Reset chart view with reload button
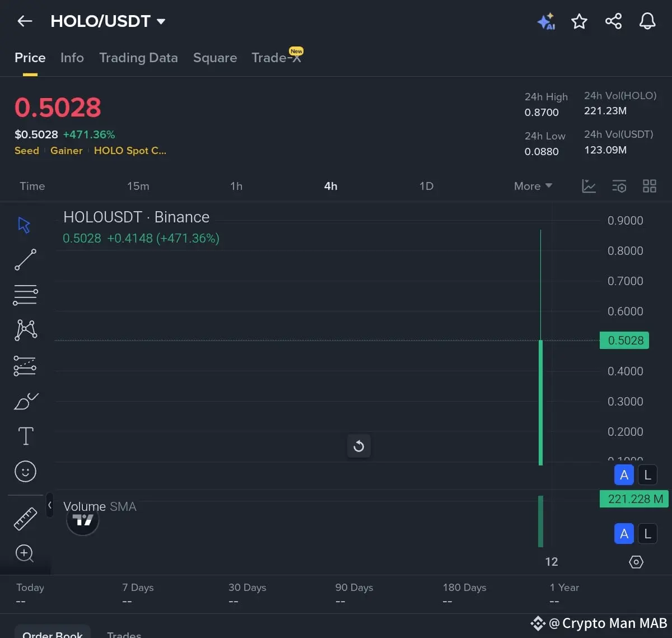Screen dimensions: 672x638 [x=359, y=446]
